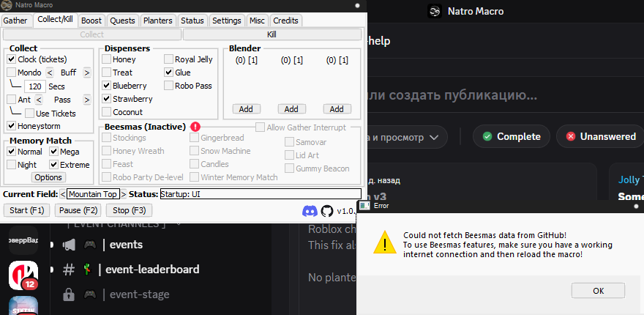Image resolution: width=644 pixels, height=315 pixels.
Task: Switch to the Gather tab
Action: click(15, 21)
